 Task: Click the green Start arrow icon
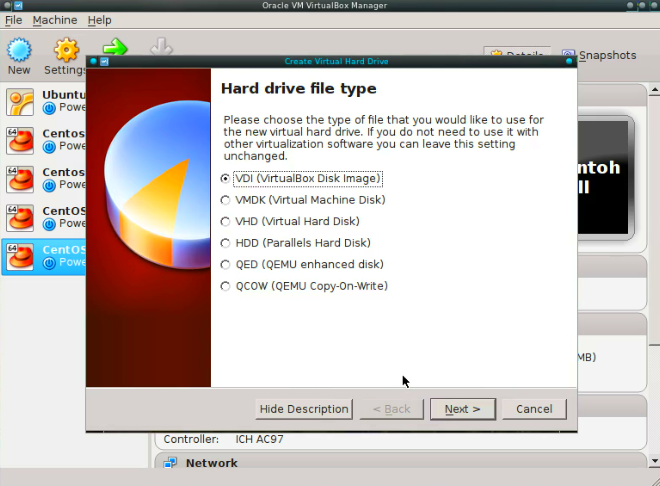pos(115,46)
